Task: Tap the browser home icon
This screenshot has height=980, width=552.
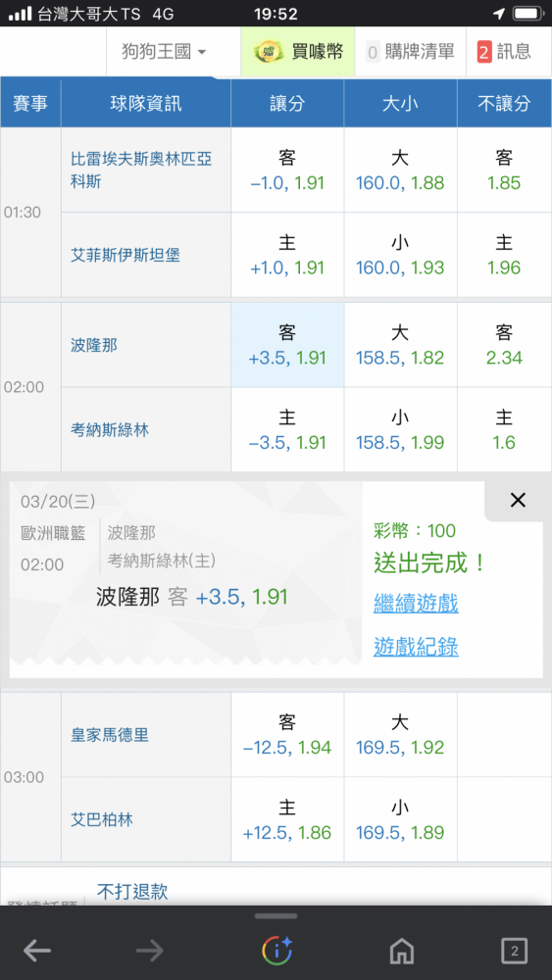Action: pos(402,951)
